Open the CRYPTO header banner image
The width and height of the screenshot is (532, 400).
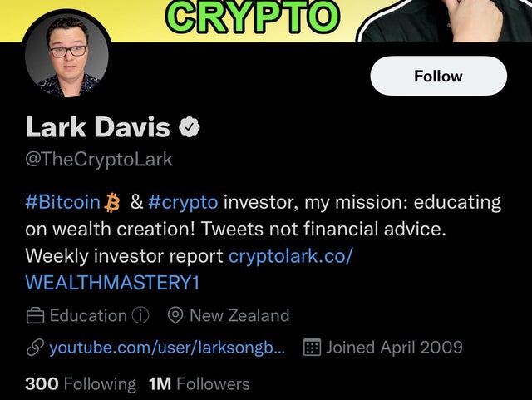(266, 21)
